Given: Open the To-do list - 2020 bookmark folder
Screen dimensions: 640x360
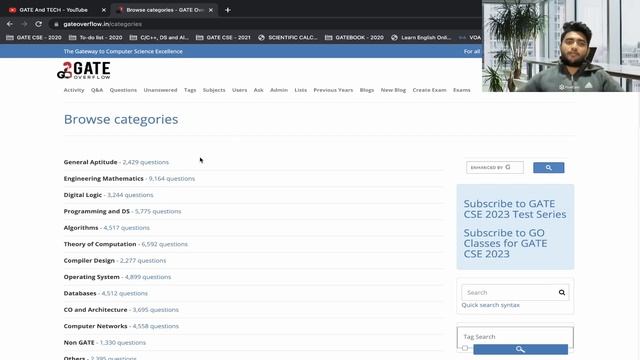Looking at the screenshot, I should click(x=96, y=38).
